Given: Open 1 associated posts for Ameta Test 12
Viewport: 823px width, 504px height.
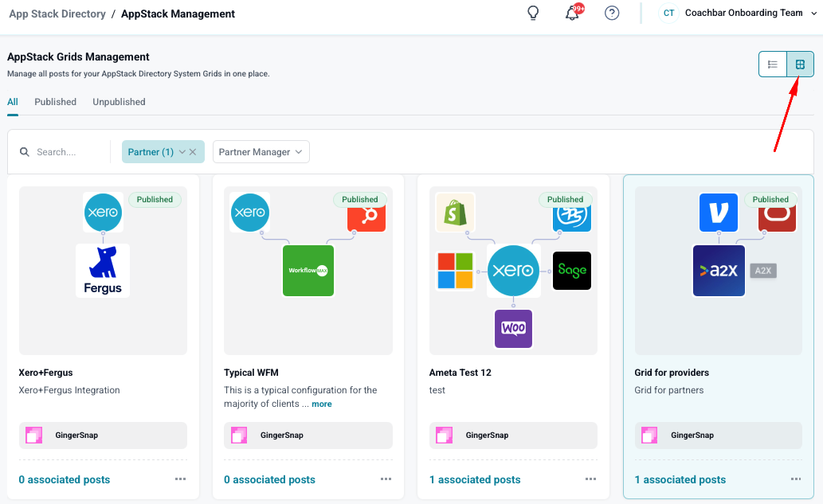Looking at the screenshot, I should pyautogui.click(x=475, y=479).
